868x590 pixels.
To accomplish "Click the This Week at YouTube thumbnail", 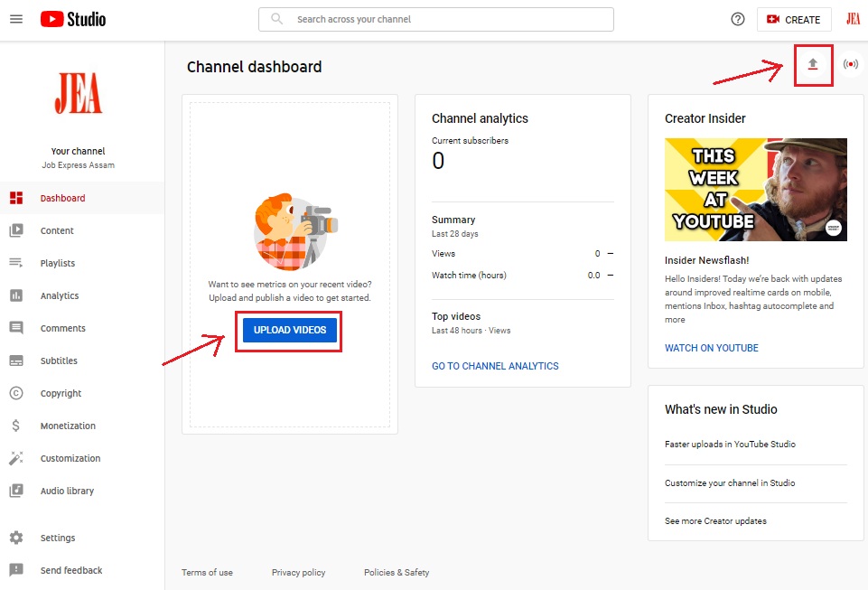I will click(756, 190).
